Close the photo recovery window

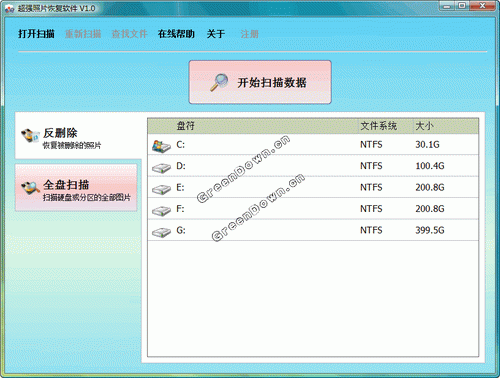[x=482, y=6]
